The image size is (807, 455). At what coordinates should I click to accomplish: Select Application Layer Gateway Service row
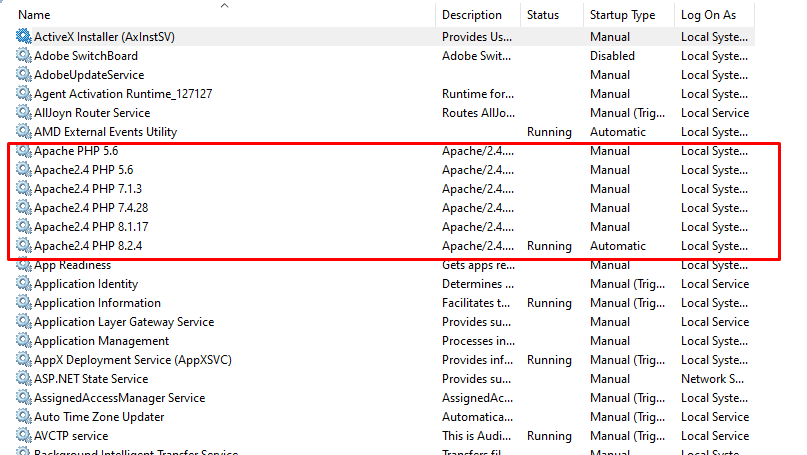124,322
